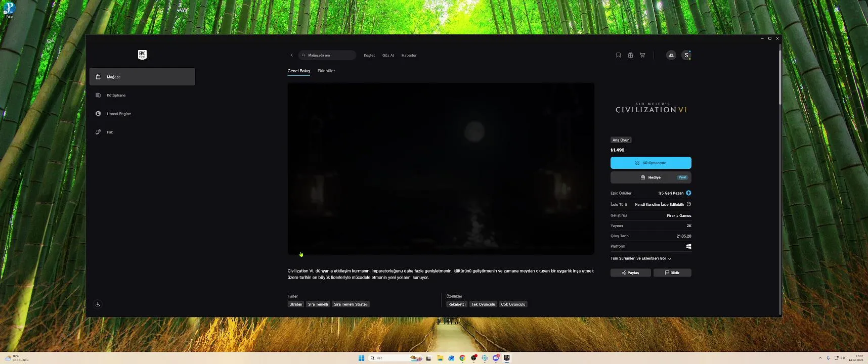Open Google Chrome from the taskbar
This screenshot has width=868, height=364.
point(462,358)
